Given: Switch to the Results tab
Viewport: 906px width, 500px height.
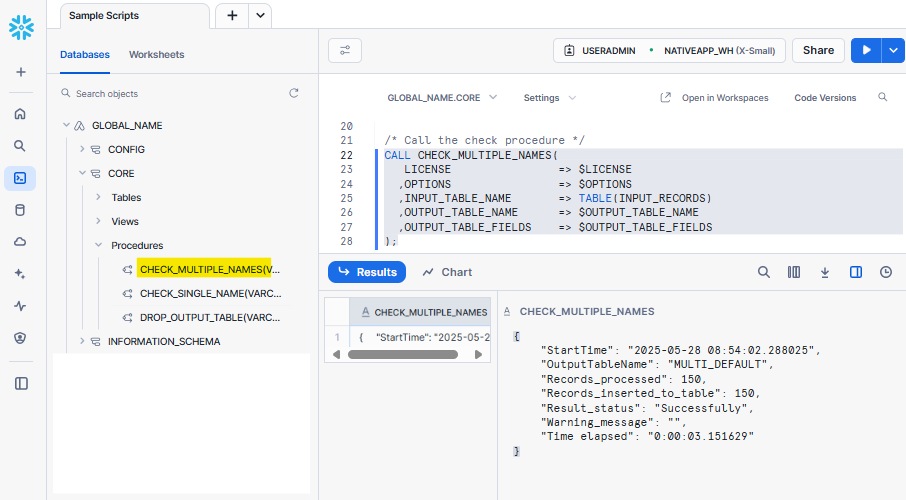Looking at the screenshot, I should tap(367, 272).
